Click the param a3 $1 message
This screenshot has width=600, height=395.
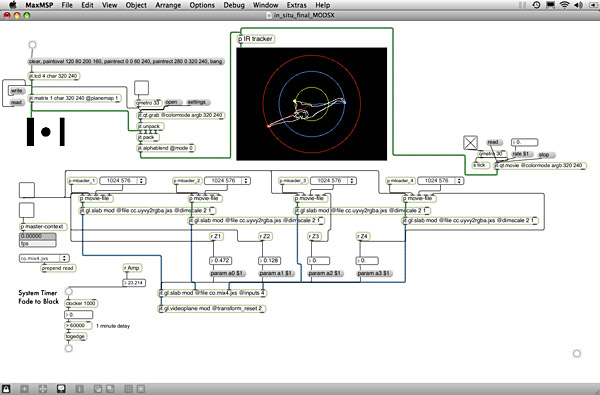pos(374,274)
